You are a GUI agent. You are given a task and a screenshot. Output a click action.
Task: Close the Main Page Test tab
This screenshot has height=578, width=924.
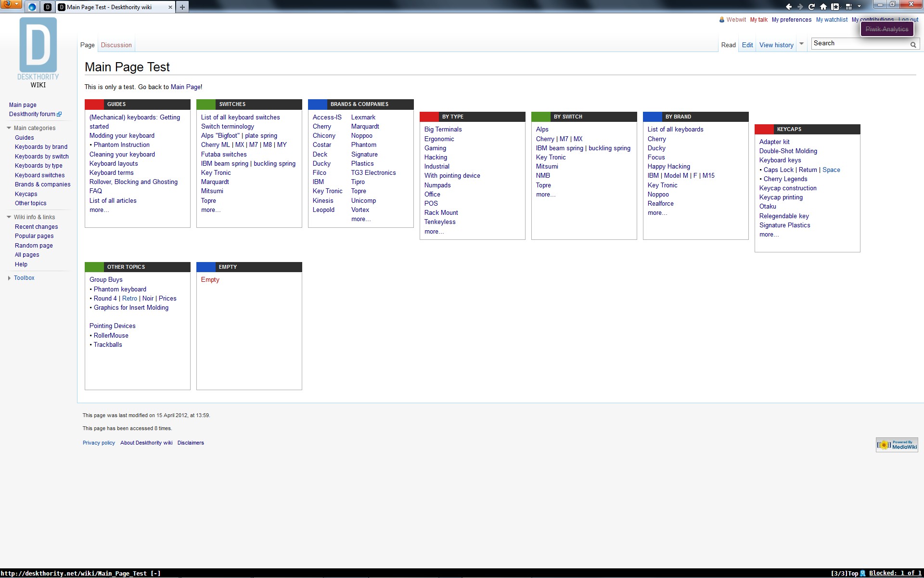pos(170,7)
